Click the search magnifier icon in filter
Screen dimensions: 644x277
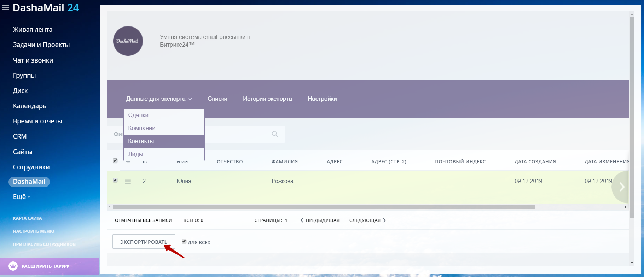click(275, 134)
